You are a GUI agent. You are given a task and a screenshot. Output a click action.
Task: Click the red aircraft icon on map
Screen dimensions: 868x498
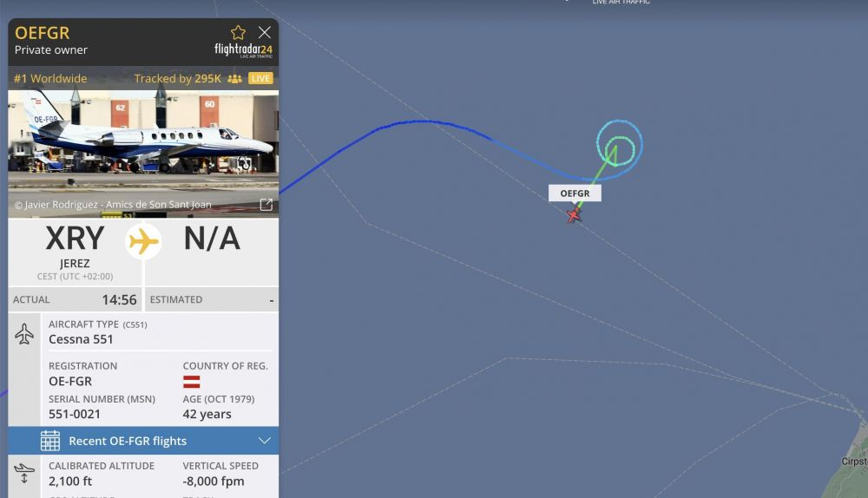tap(574, 214)
